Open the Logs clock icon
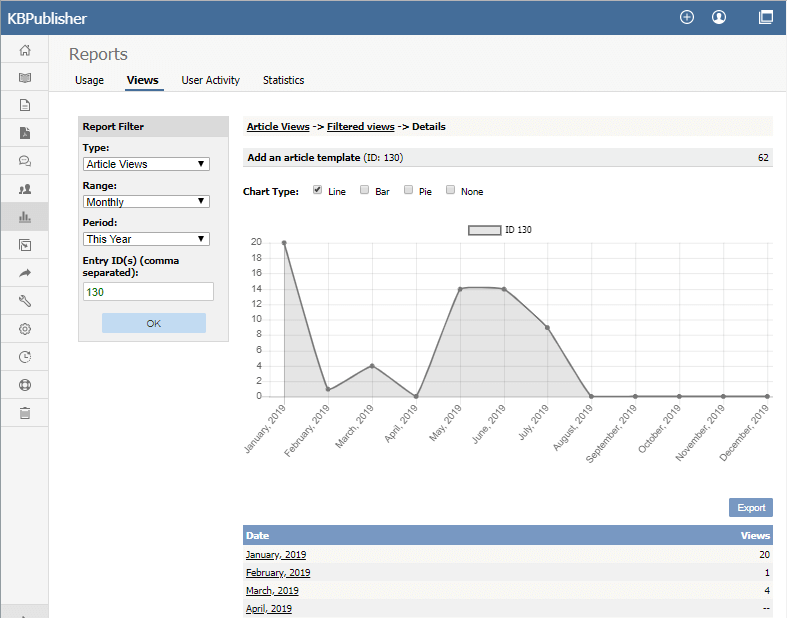 point(25,357)
